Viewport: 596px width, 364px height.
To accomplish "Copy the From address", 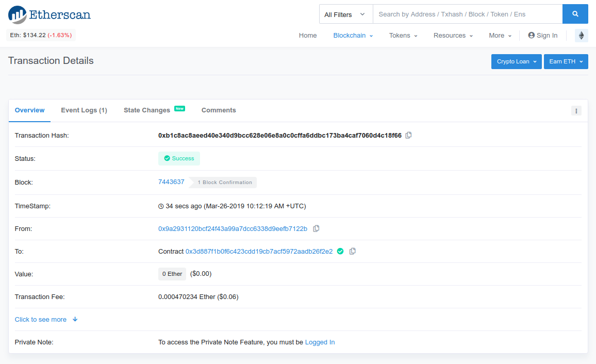I will pyautogui.click(x=316, y=228).
